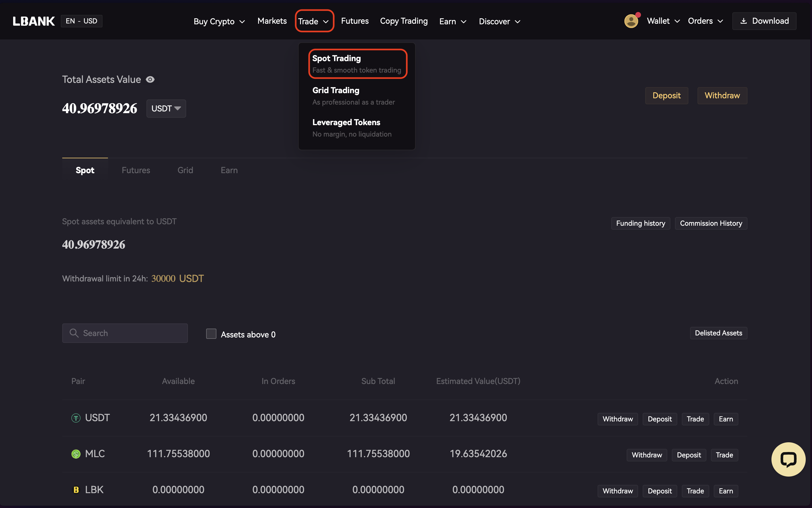
Task: Open the Wallet dropdown
Action: (x=663, y=21)
